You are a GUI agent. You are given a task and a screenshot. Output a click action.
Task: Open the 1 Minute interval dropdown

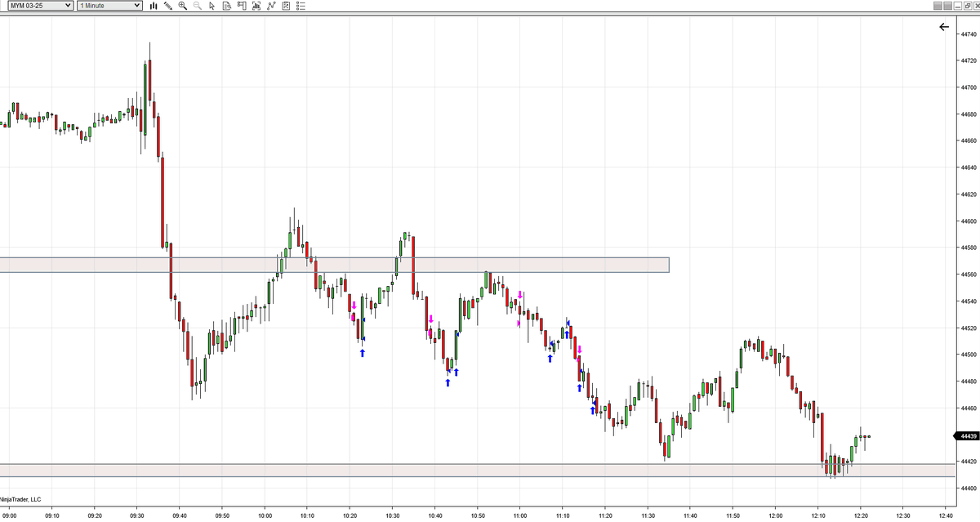tap(109, 6)
